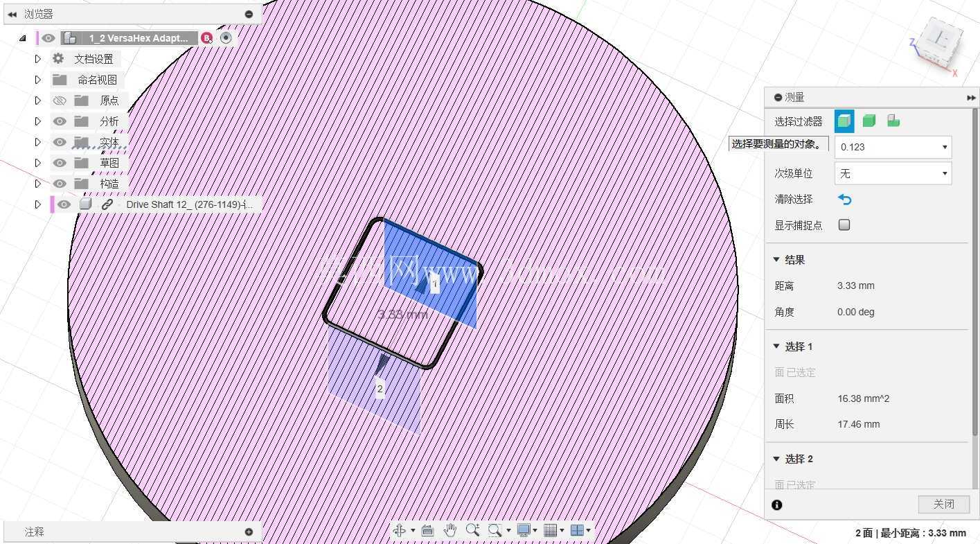Hide the 草图 sketches folder
Viewport: 980px width, 544px height.
tap(60, 163)
